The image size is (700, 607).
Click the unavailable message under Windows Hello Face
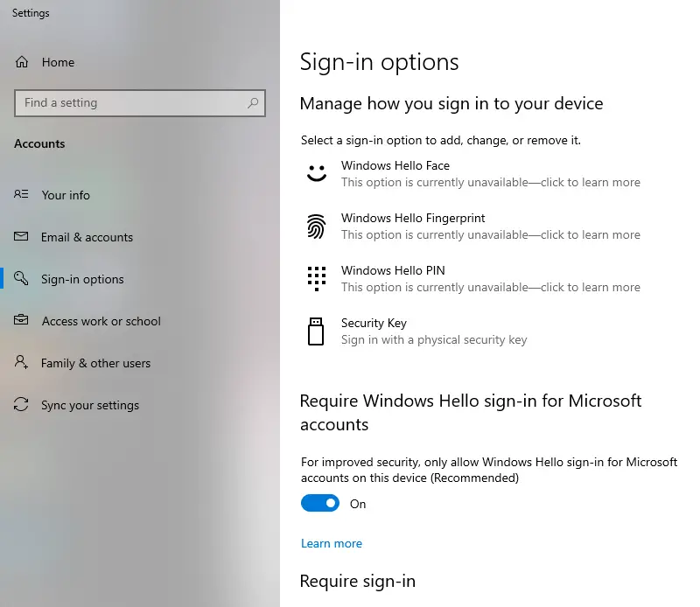(x=491, y=182)
